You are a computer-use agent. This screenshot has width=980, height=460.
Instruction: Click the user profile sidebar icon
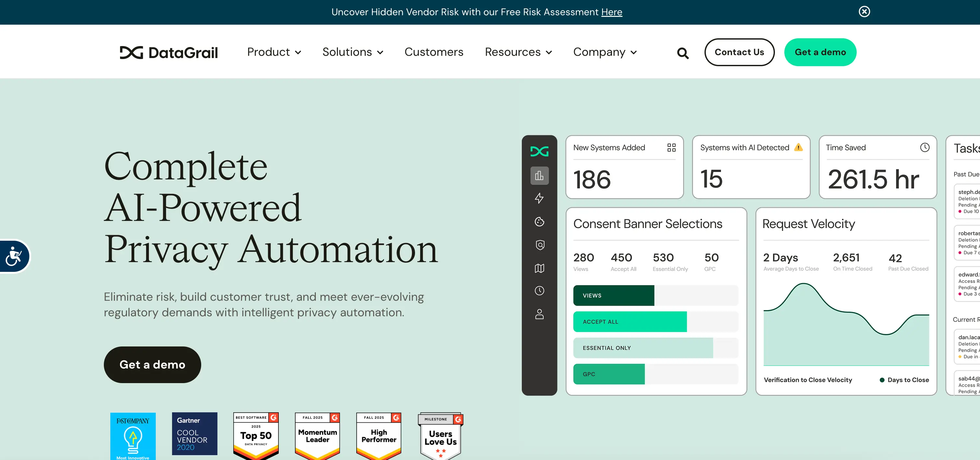(539, 314)
